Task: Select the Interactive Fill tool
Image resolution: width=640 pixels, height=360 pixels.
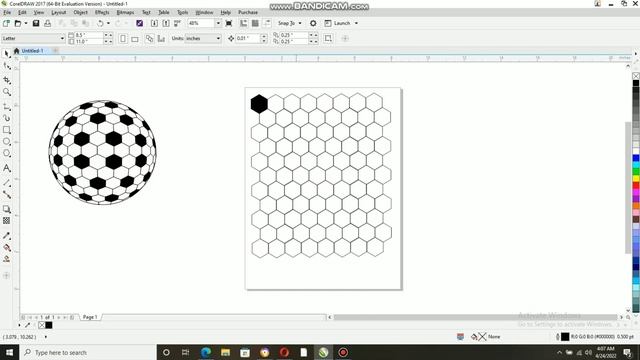Action: point(7,247)
